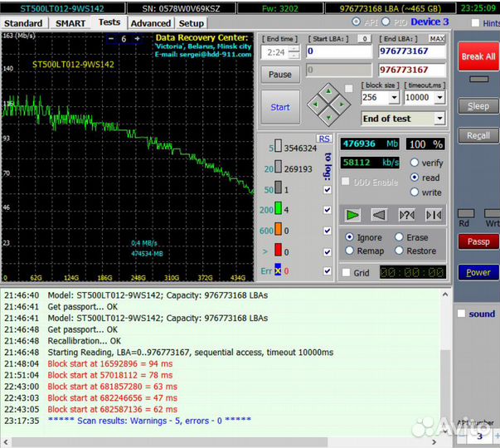Open the End of test action dropdown

click(x=439, y=119)
